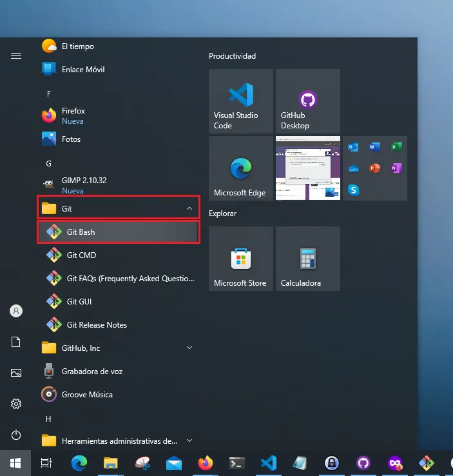Expand the GitHub, Inc folder

[x=119, y=348]
